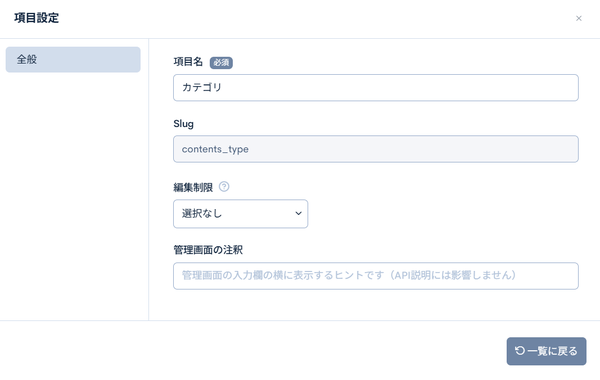Click the 管理画面の注釈 label
Screen dimensions: 600x380
208,250
